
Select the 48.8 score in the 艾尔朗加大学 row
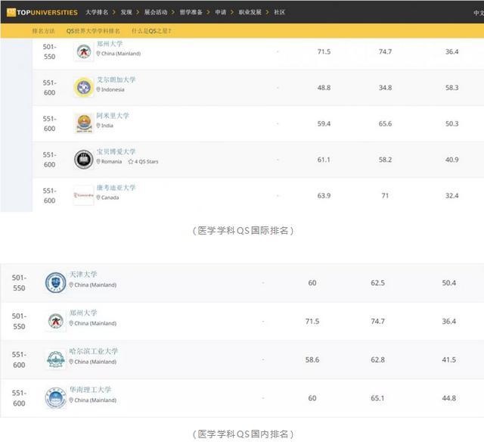pyautogui.click(x=324, y=88)
